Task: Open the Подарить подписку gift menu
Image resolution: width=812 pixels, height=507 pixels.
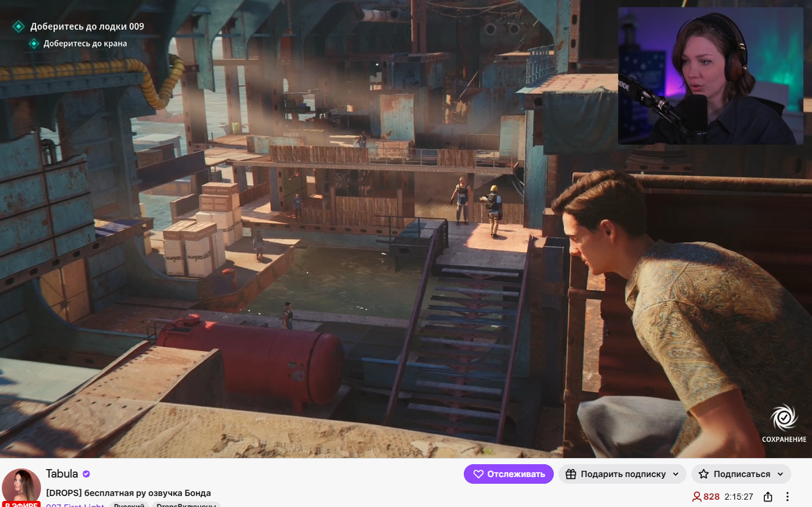Action: point(622,474)
